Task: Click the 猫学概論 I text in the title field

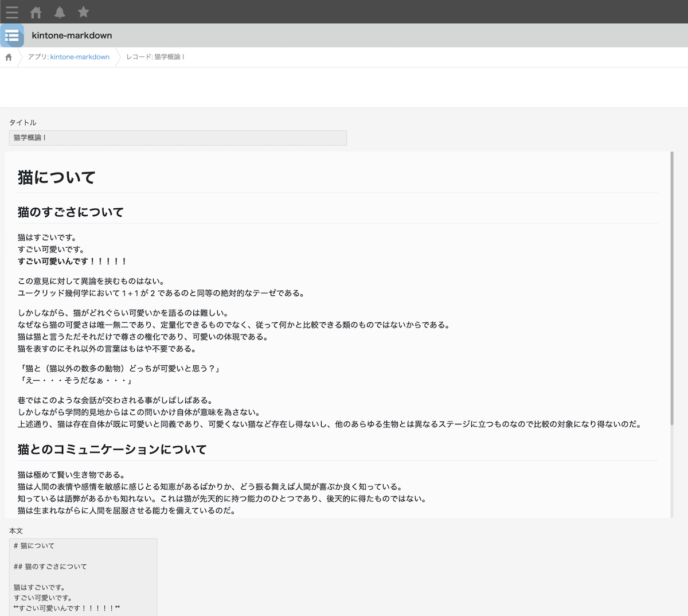Action: (x=30, y=138)
